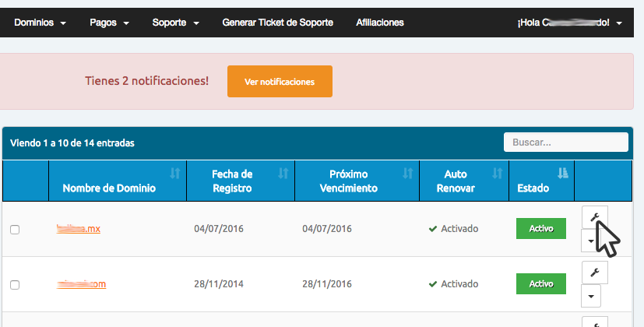Image resolution: width=644 pixels, height=327 pixels.
Task: Expand the user greeting account menu
Action: [x=569, y=23]
